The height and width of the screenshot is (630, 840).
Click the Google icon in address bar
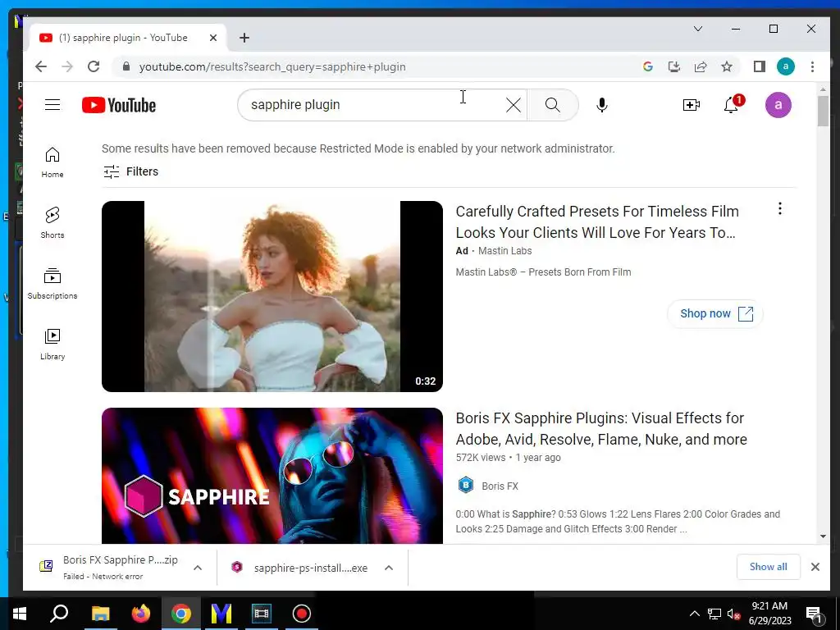[648, 66]
